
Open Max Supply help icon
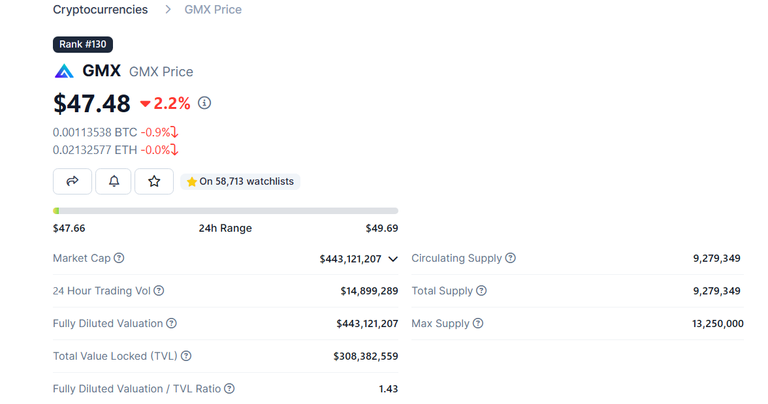coord(478,323)
